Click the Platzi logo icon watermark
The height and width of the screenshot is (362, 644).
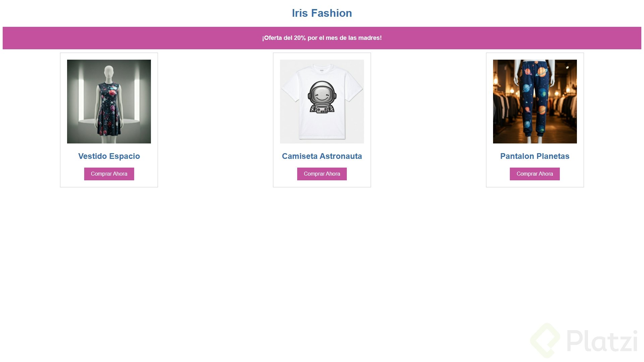[x=545, y=340]
